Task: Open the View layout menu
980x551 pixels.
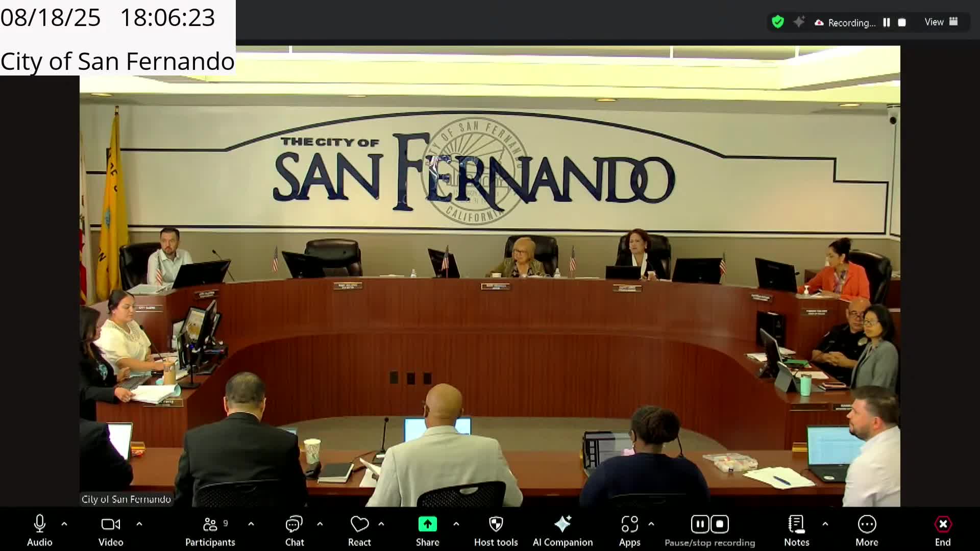Action: point(941,22)
